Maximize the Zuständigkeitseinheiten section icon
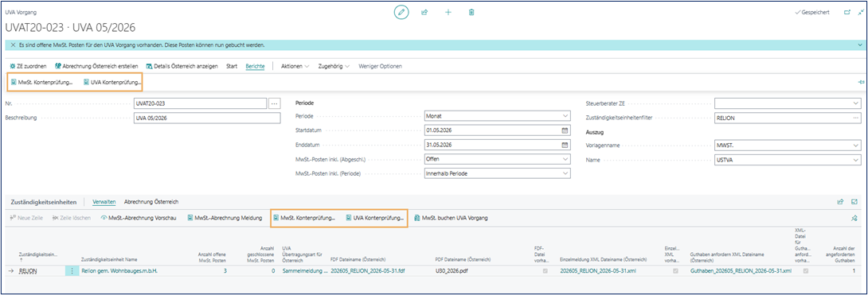Screen dimensions: 868x295 [x=854, y=202]
